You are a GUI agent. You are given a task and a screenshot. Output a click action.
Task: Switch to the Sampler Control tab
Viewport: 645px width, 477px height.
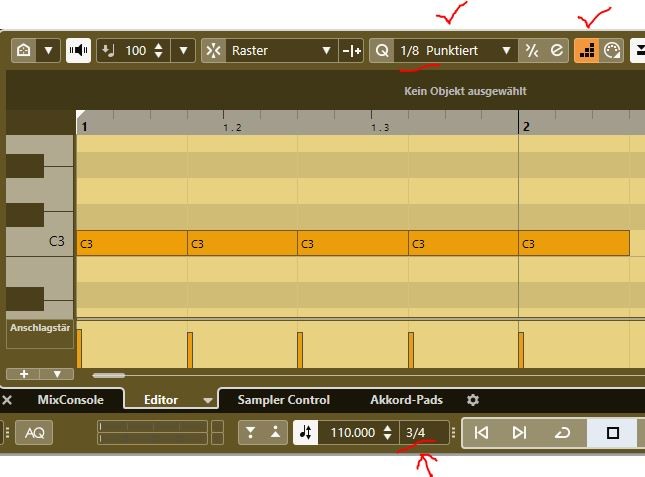point(283,399)
